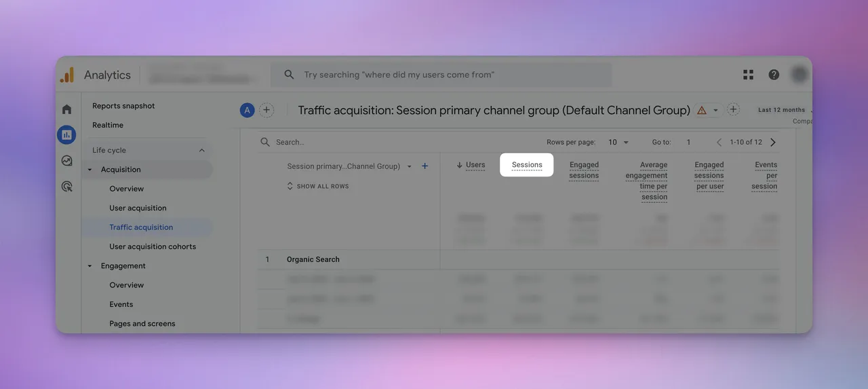The image size is (868, 389).
Task: Click the magnifier icon in top search bar
Action: (x=289, y=75)
